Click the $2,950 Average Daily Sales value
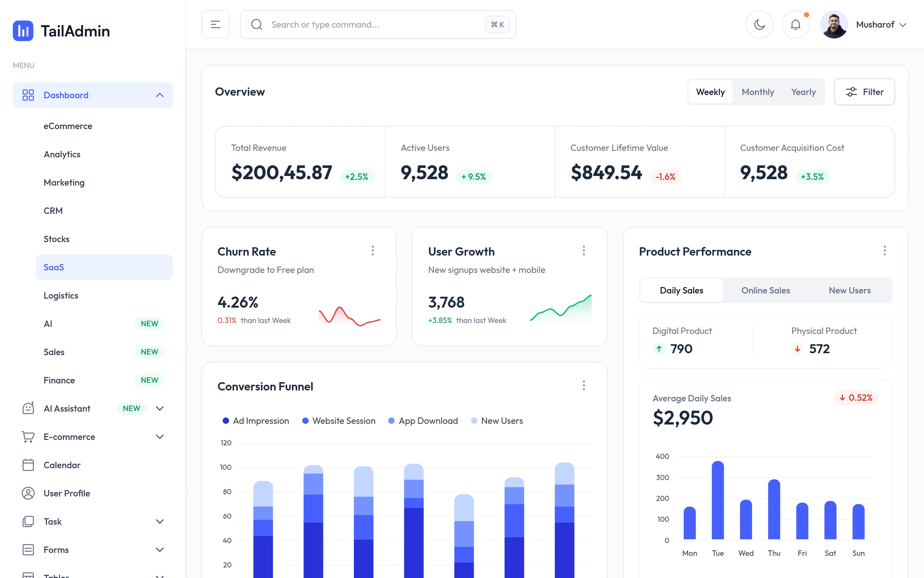The height and width of the screenshot is (578, 924). (x=683, y=417)
